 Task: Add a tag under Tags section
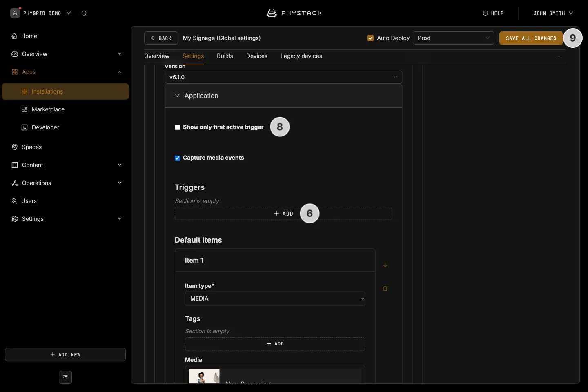click(x=275, y=344)
